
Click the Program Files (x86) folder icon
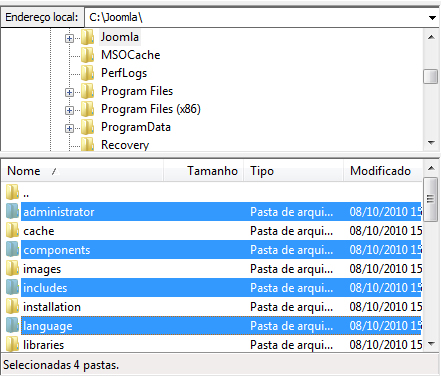click(x=88, y=109)
